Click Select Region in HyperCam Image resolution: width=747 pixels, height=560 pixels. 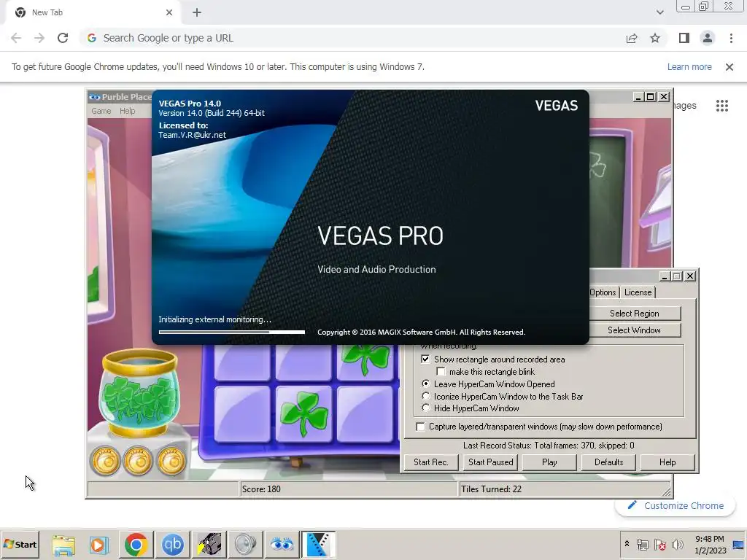[635, 314]
